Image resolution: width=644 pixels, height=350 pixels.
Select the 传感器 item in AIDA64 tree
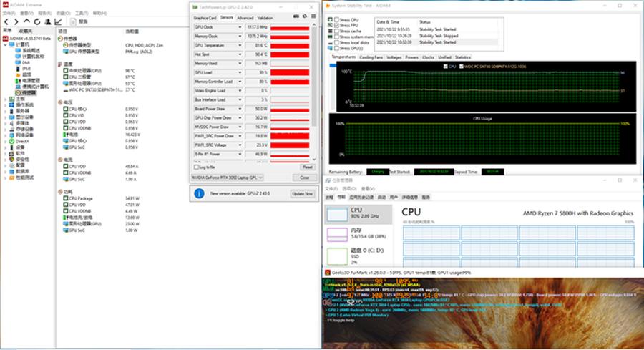(26, 93)
